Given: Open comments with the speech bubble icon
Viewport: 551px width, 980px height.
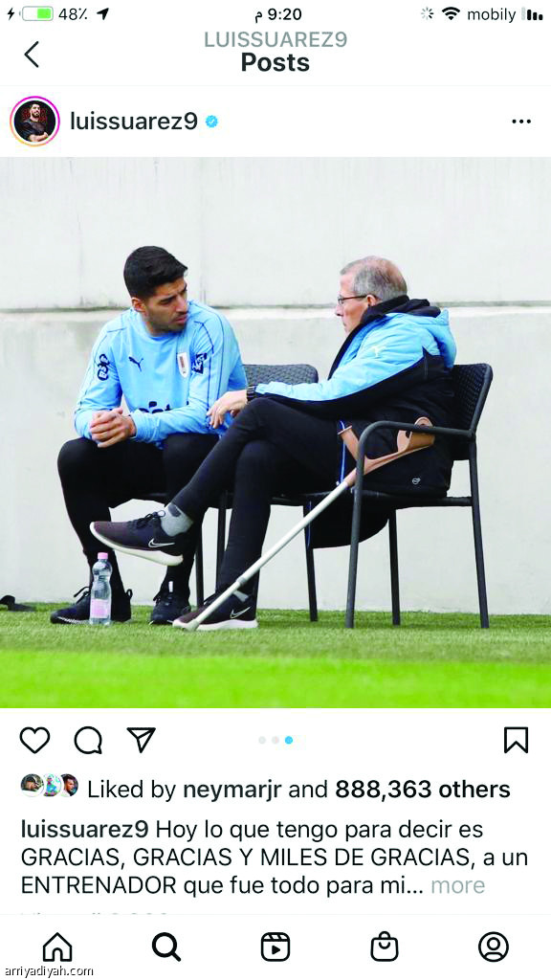Looking at the screenshot, I should coord(88,740).
